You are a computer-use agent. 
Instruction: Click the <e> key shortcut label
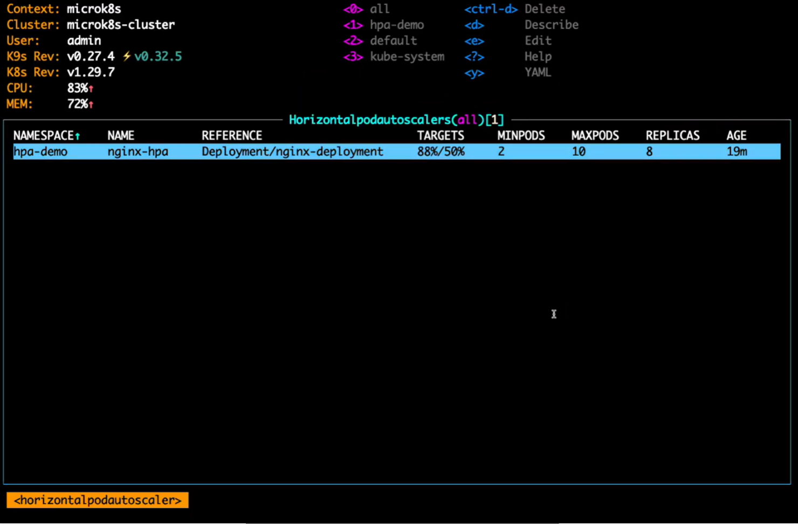tap(474, 41)
